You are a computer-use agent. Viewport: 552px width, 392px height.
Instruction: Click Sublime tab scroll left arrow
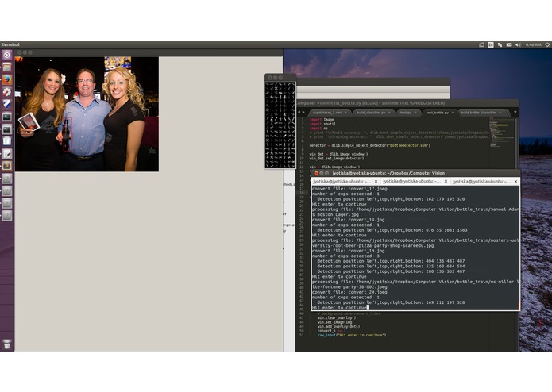tap(299, 113)
